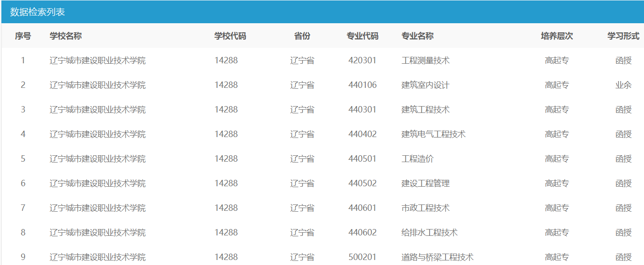The image size is (644, 265).
Task: Select major name 工程测量技术
Action: point(426,60)
